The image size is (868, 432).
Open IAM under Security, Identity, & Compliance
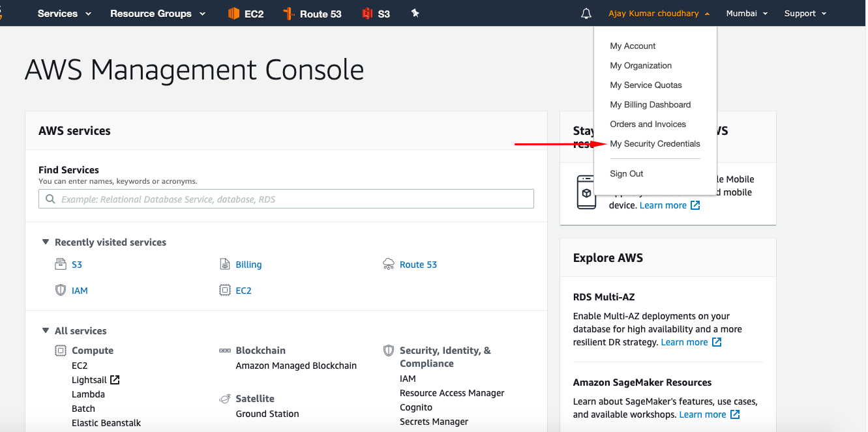[x=408, y=379]
